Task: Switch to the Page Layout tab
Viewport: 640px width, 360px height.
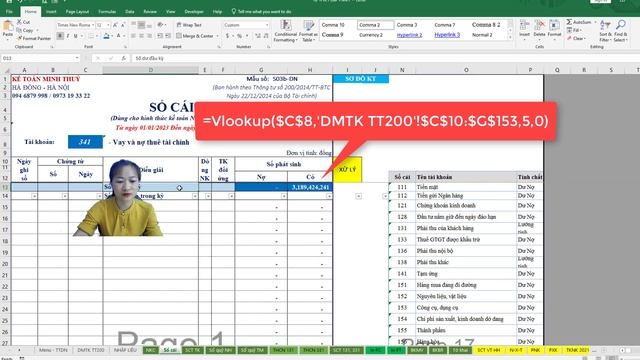Action: [77, 12]
